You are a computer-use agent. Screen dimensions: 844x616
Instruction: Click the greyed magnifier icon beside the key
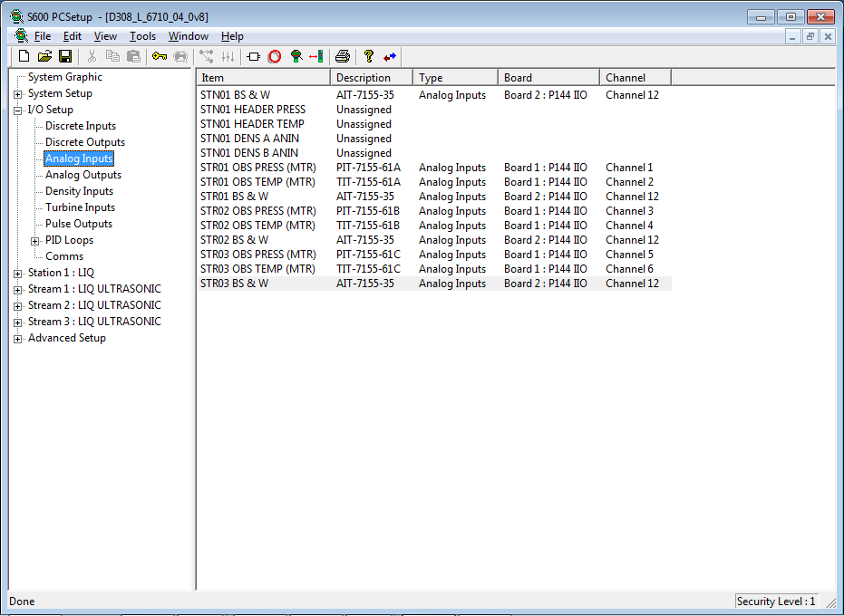pyautogui.click(x=181, y=56)
